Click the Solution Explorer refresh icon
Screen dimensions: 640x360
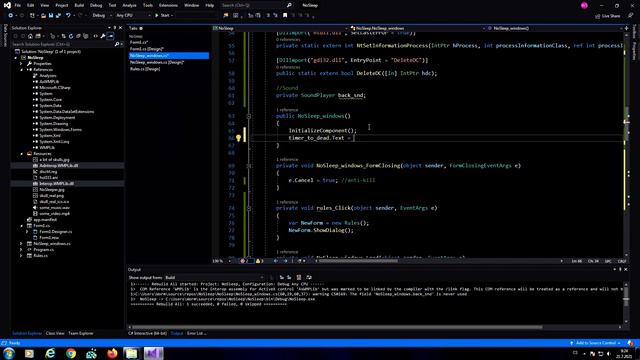pos(71,36)
